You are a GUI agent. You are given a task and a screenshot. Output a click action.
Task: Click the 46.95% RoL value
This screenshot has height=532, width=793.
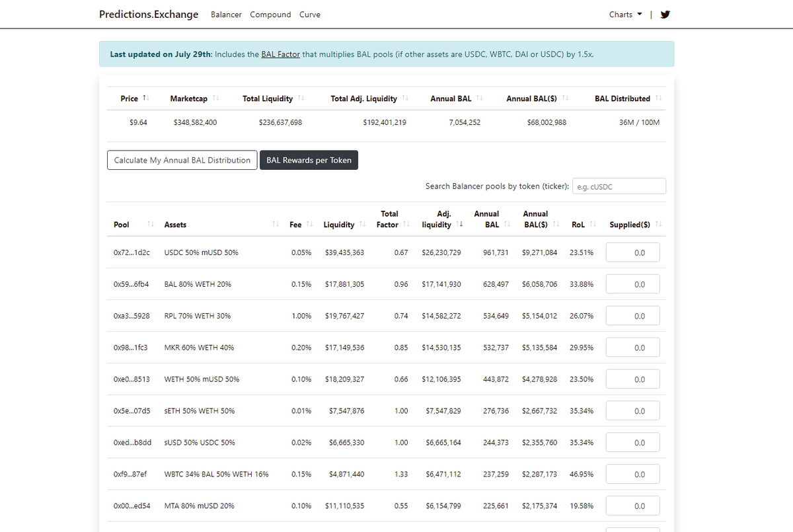pos(582,475)
